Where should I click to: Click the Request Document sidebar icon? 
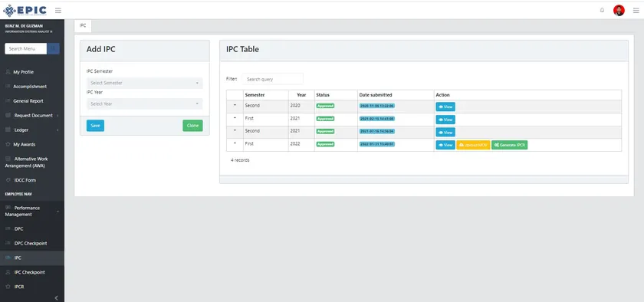point(8,115)
